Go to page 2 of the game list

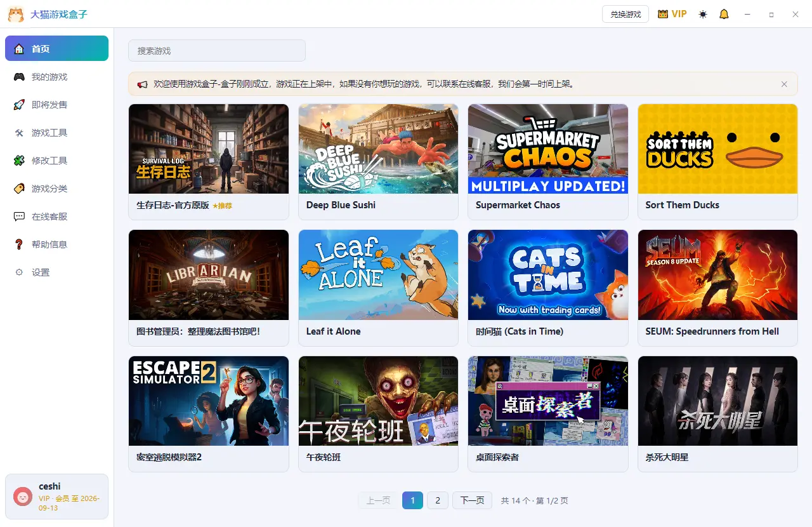click(x=438, y=500)
